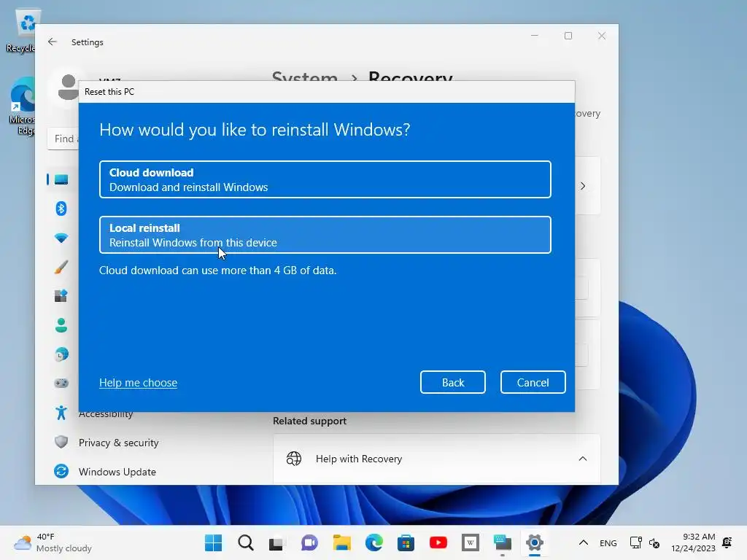747x560 pixels.
Task: Open the Recycle Bin desktop icon
Action: click(22, 31)
